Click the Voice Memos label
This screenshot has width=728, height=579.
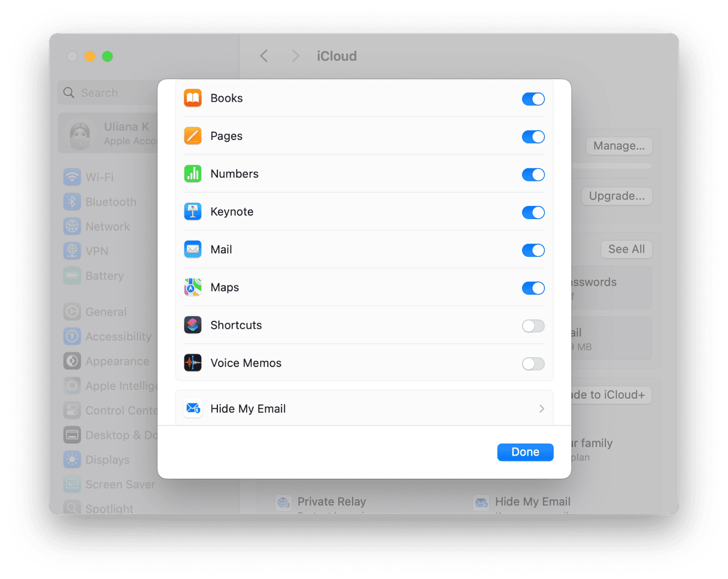(x=246, y=363)
